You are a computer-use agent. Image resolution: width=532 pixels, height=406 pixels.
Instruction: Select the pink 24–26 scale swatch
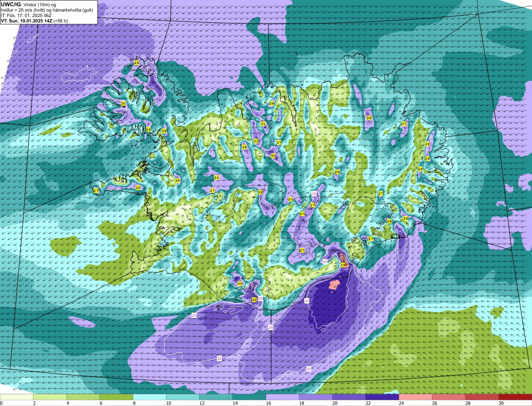(x=416, y=397)
